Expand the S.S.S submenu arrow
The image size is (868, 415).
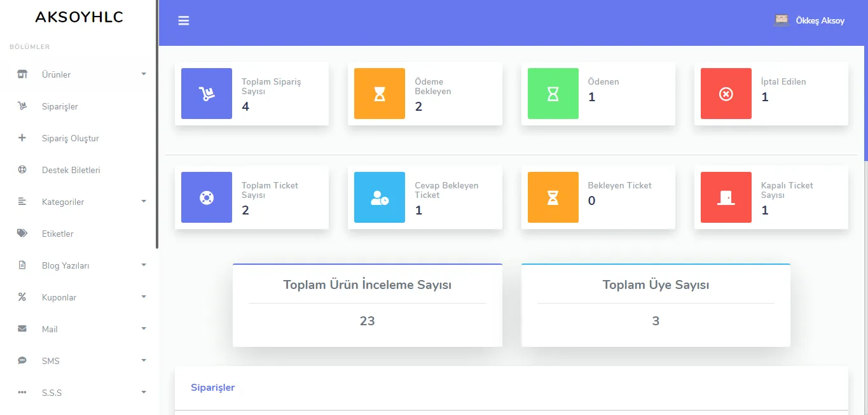[x=144, y=393]
